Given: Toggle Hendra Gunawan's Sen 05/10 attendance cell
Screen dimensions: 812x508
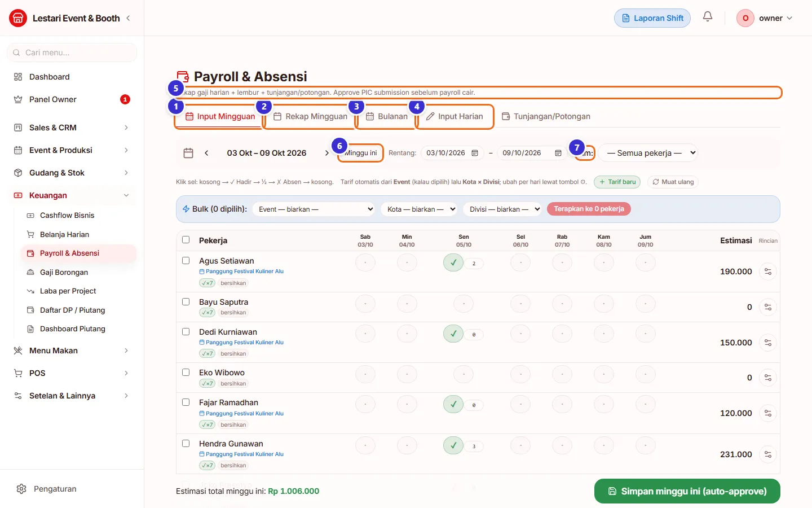Looking at the screenshot, I should click(453, 445).
